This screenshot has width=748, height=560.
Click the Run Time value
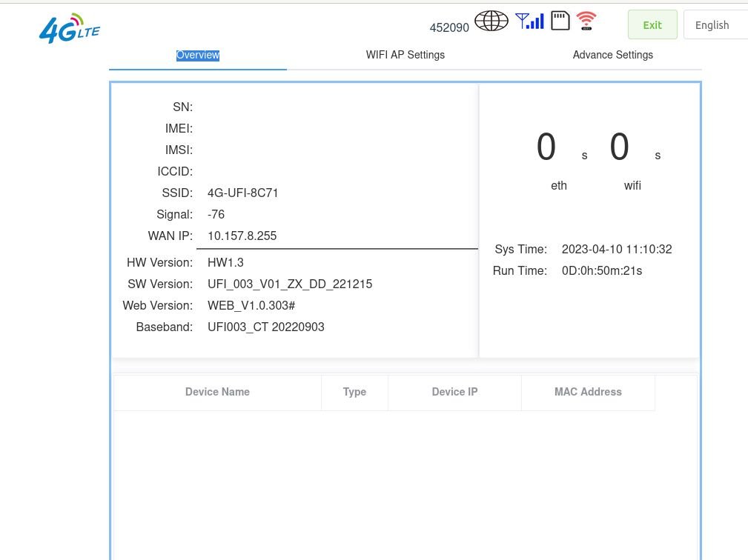602,271
